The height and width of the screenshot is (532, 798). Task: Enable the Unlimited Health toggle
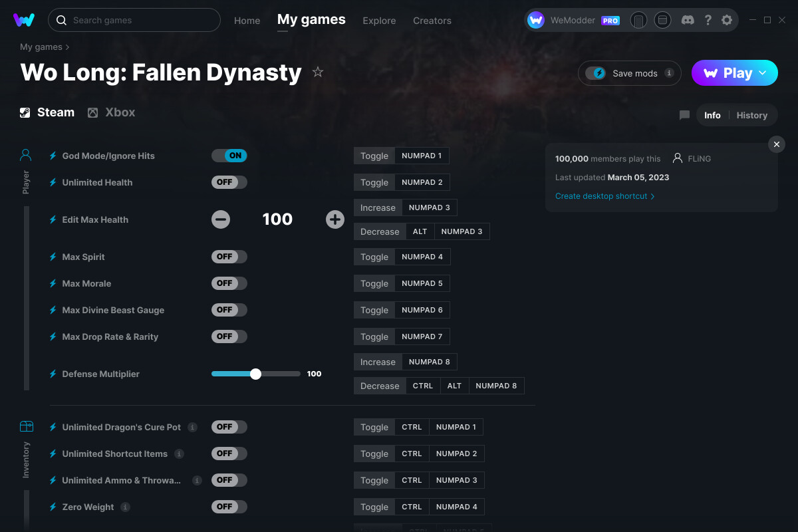click(229, 182)
